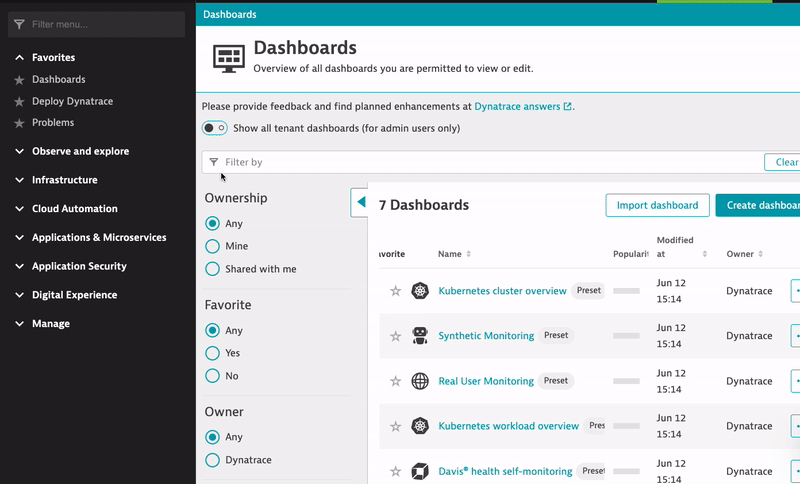Click Popularity bar for Real User Monitoring
Screen dimensions: 800x484
(626, 381)
